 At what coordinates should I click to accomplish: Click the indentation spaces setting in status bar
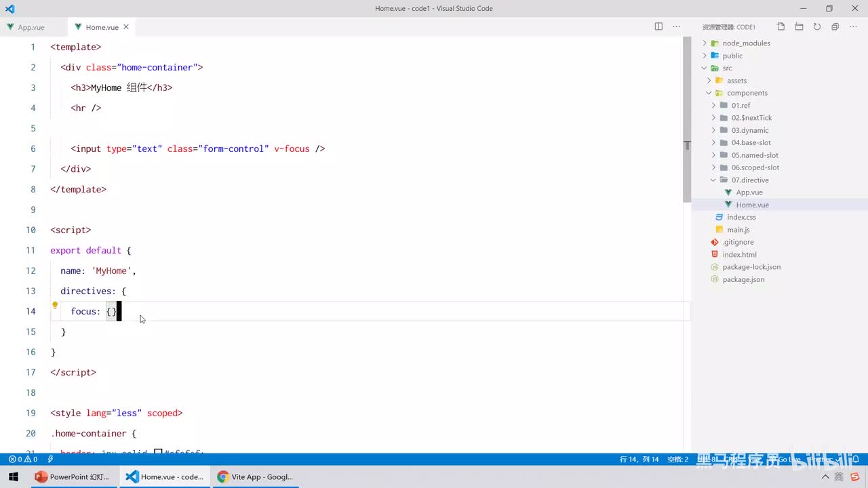pyautogui.click(x=677, y=459)
